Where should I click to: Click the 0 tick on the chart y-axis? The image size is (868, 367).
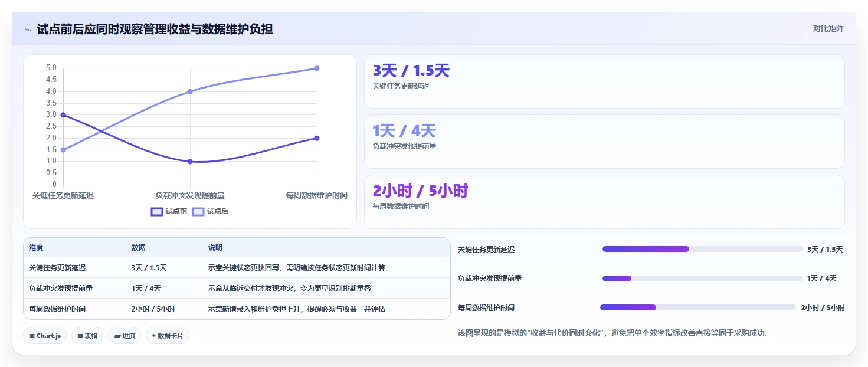54,185
